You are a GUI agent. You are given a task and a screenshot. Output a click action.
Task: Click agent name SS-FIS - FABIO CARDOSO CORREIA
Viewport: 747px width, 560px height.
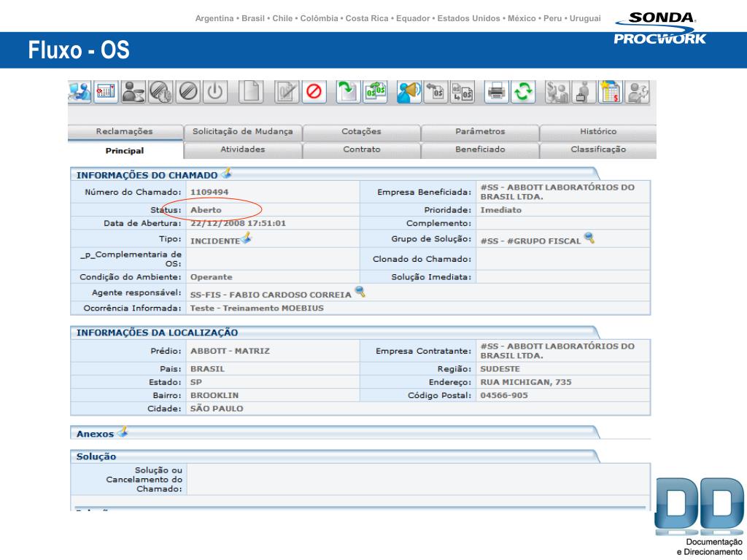[271, 295]
